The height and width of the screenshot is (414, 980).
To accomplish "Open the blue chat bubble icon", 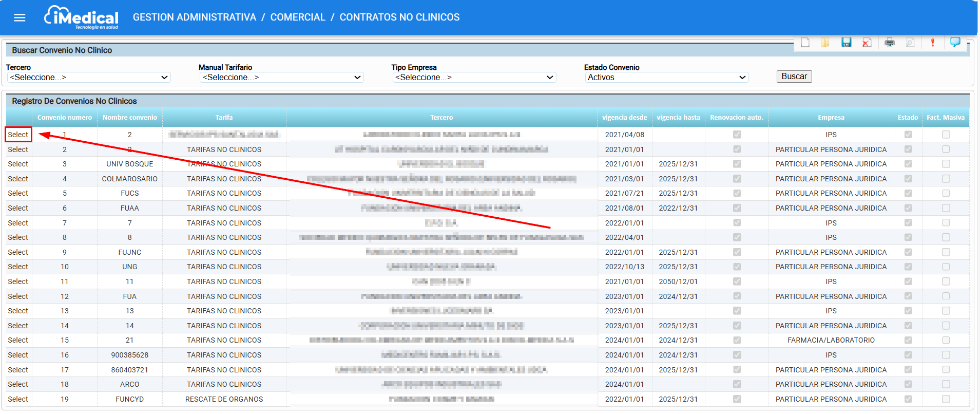I will coord(955,42).
